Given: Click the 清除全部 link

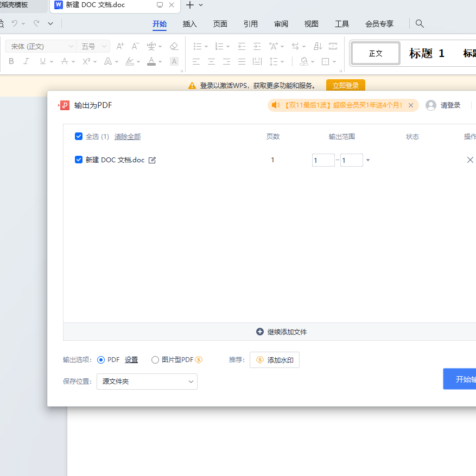Looking at the screenshot, I should [x=128, y=137].
